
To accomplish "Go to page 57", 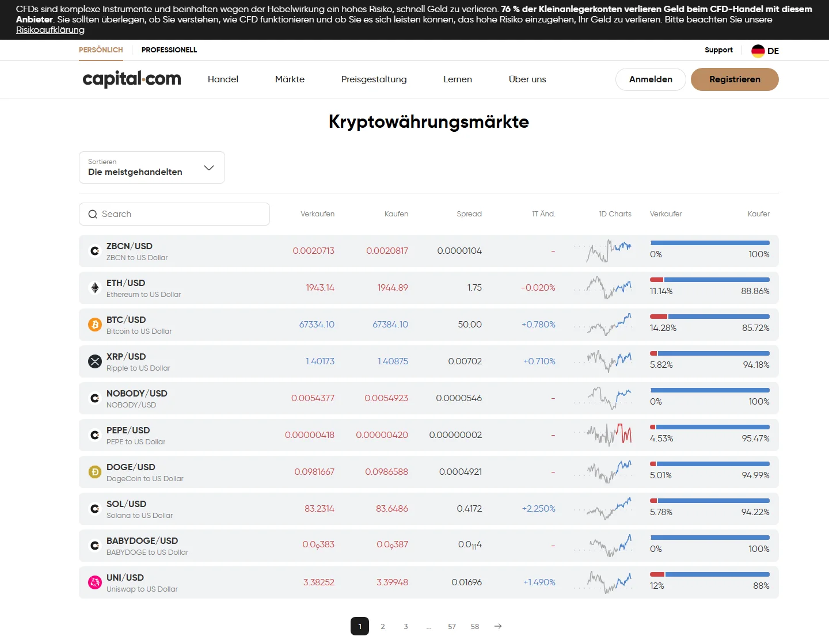I will pyautogui.click(x=452, y=626).
